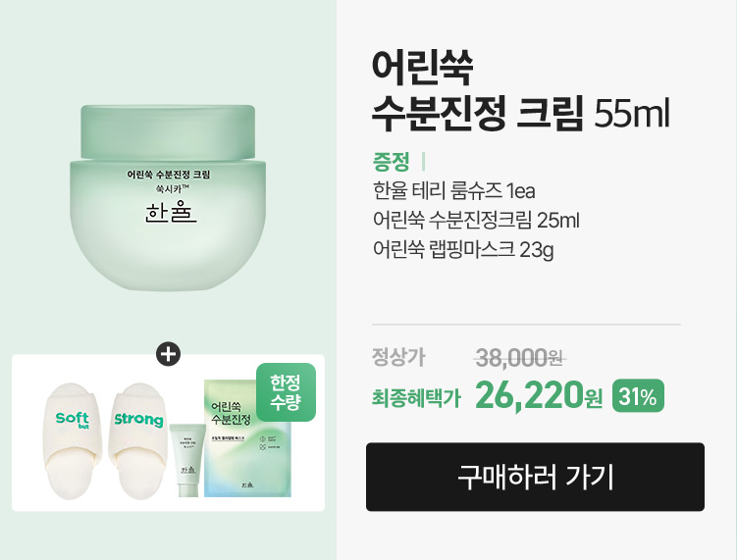Click the 한율 brand logo on jar

pyautogui.click(x=170, y=213)
